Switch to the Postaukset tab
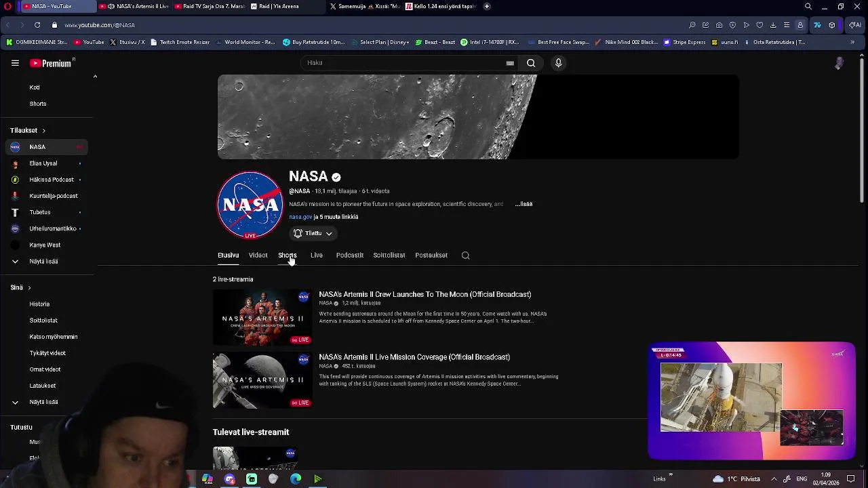868x488 pixels. click(x=431, y=256)
